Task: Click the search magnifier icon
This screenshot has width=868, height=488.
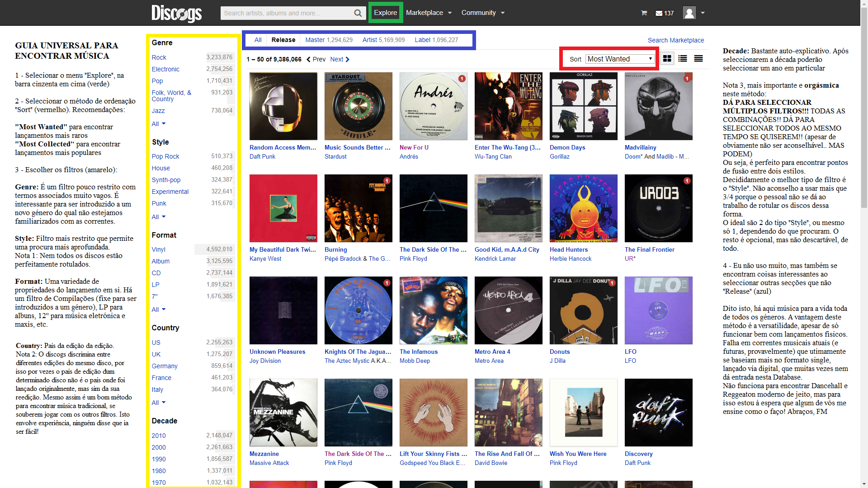Action: click(358, 13)
